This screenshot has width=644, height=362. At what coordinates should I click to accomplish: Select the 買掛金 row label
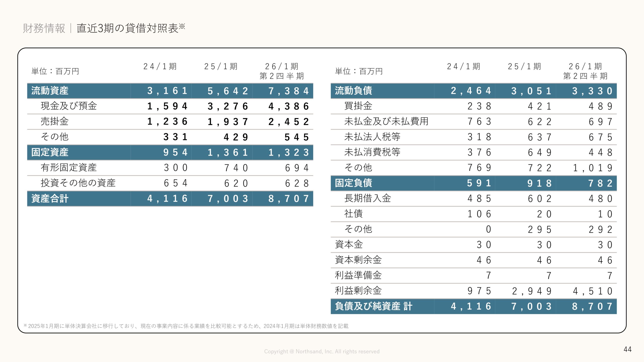pyautogui.click(x=358, y=106)
